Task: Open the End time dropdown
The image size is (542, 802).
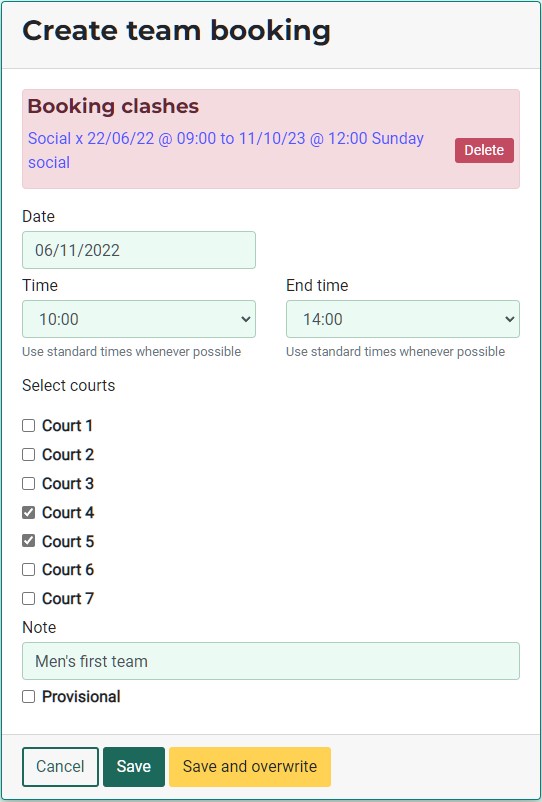Action: (x=403, y=319)
